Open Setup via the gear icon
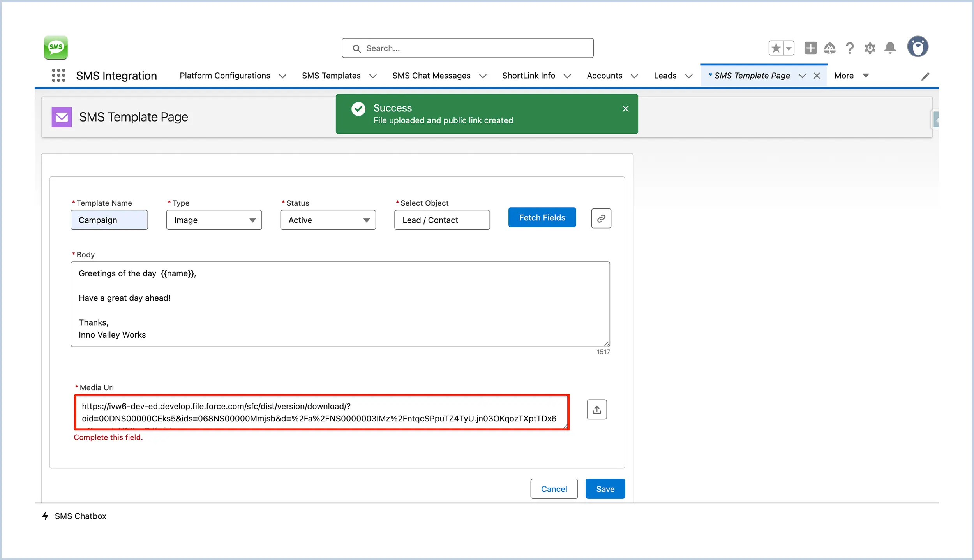This screenshot has width=974, height=560. (x=870, y=48)
